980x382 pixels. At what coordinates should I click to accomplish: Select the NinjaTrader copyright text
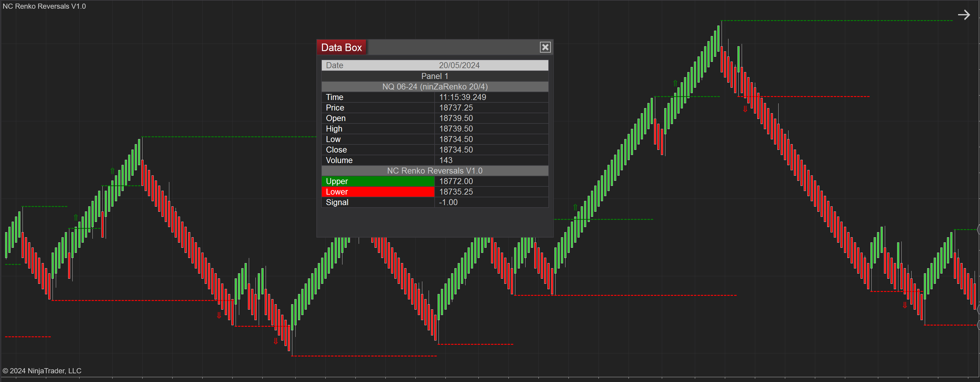coord(43,371)
